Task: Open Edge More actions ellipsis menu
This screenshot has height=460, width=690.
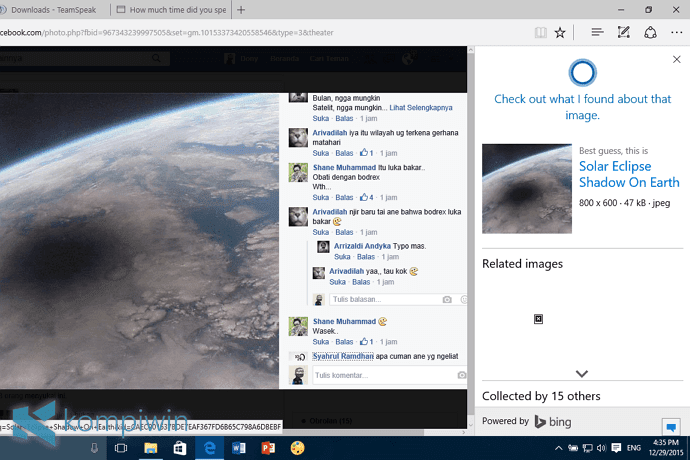Action: pyautogui.click(x=677, y=32)
